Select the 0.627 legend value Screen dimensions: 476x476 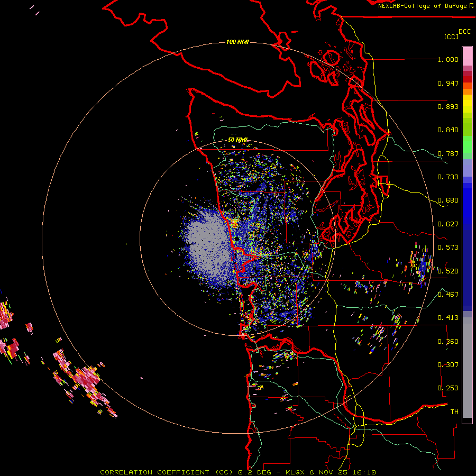point(448,224)
